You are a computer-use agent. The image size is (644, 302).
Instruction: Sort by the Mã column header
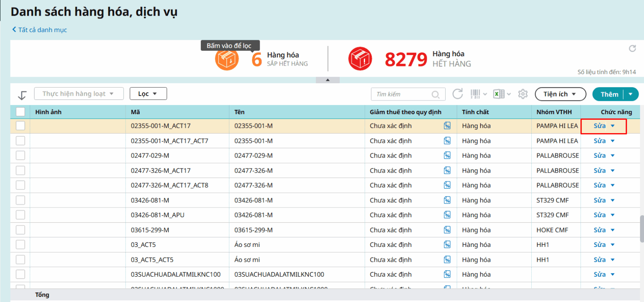(136, 112)
